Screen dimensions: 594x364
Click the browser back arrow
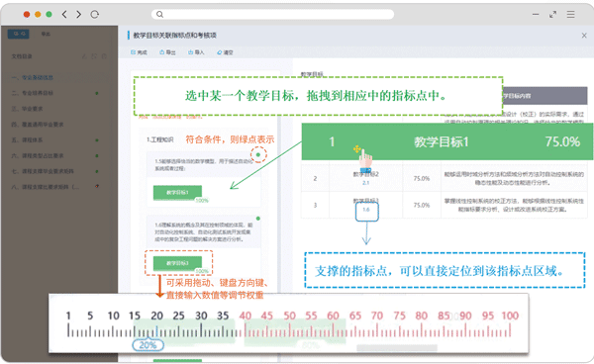(x=64, y=15)
